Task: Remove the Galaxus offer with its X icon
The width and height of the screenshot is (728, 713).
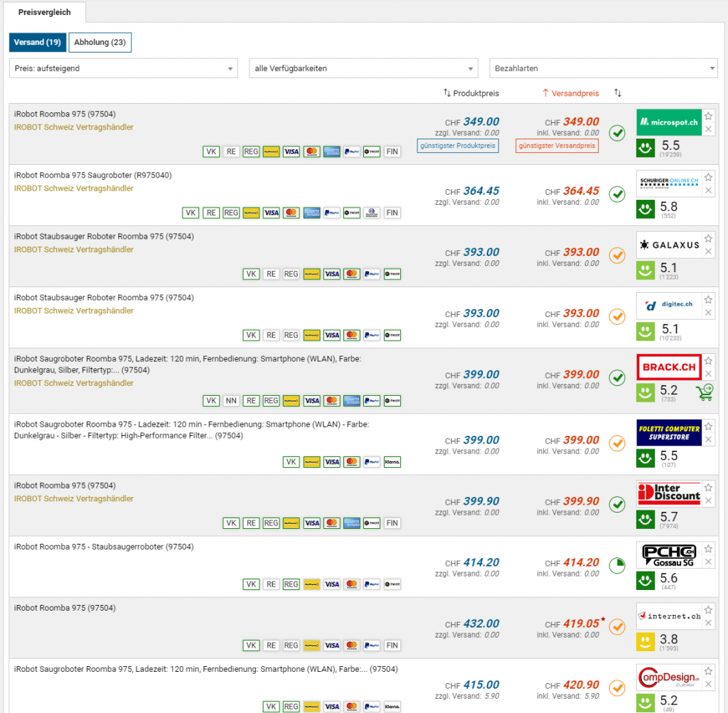Action: 708,252
